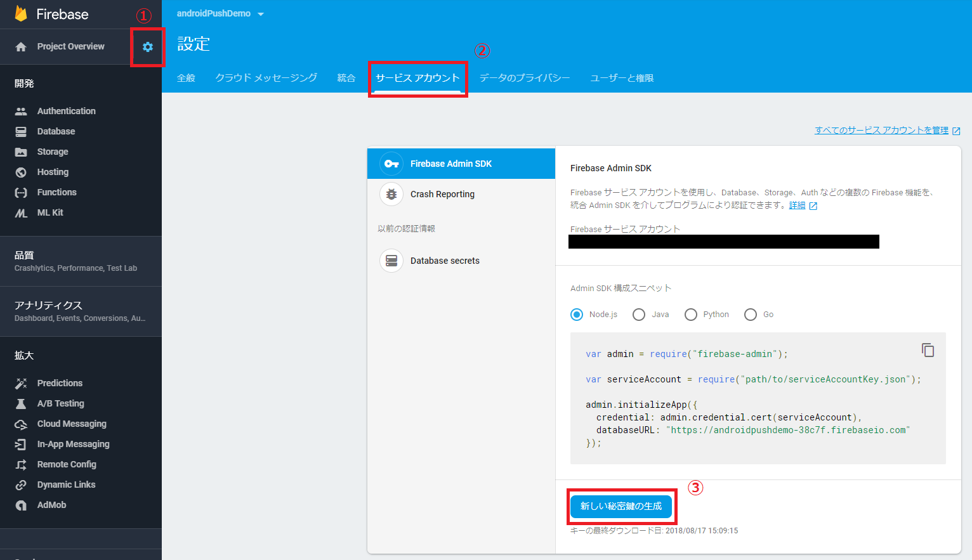
Task: Go to Project Overview
Action: pos(70,46)
